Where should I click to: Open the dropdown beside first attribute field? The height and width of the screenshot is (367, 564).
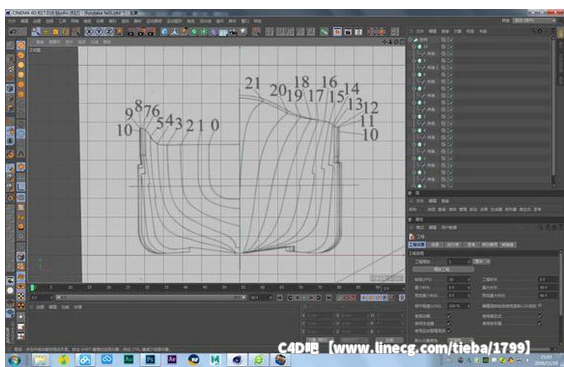pyautogui.click(x=482, y=261)
